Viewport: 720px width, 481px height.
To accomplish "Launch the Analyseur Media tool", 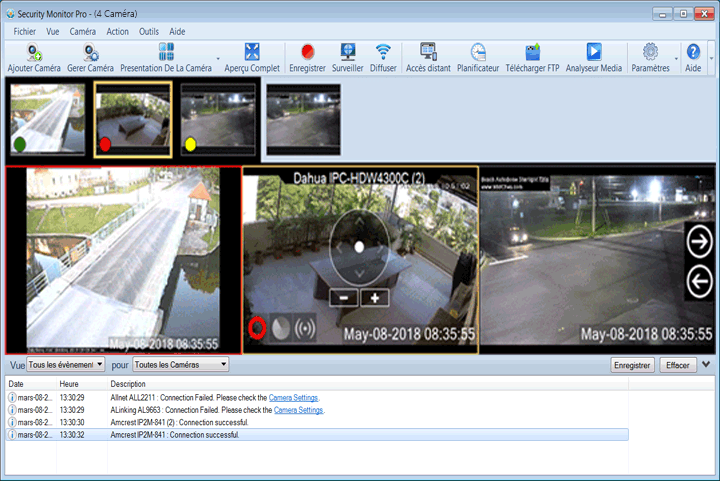I will [593, 53].
